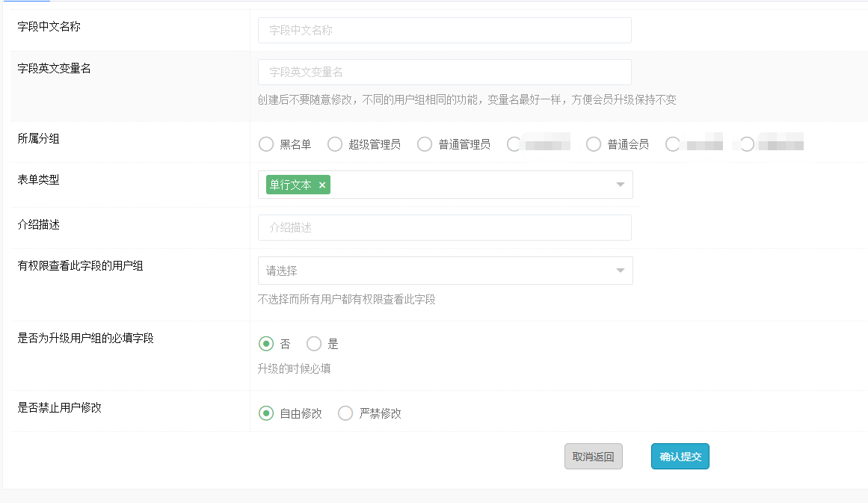868x503 pixels.
Task: Choose 否 for 升级必填字段
Action: (x=266, y=344)
